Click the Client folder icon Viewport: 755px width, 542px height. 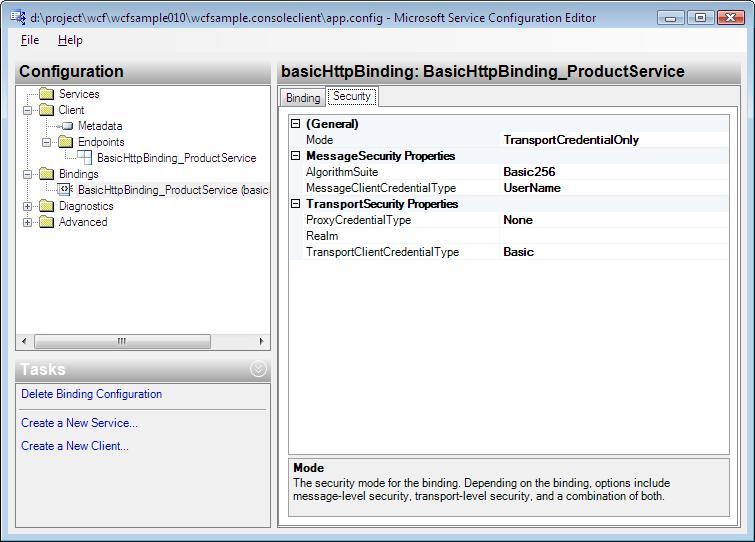46,110
